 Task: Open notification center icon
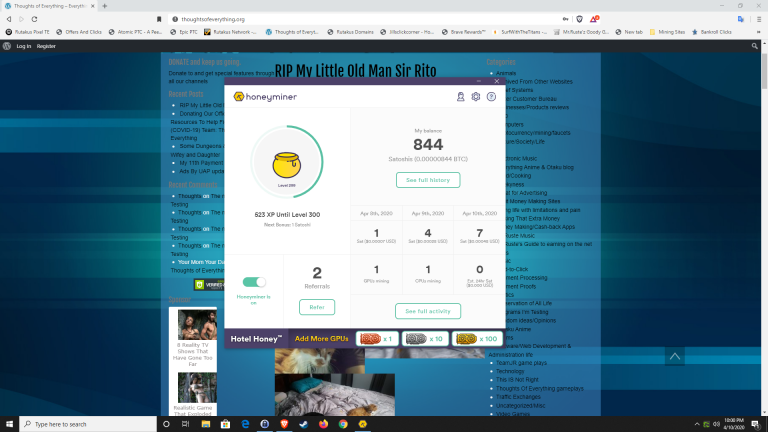[756, 424]
